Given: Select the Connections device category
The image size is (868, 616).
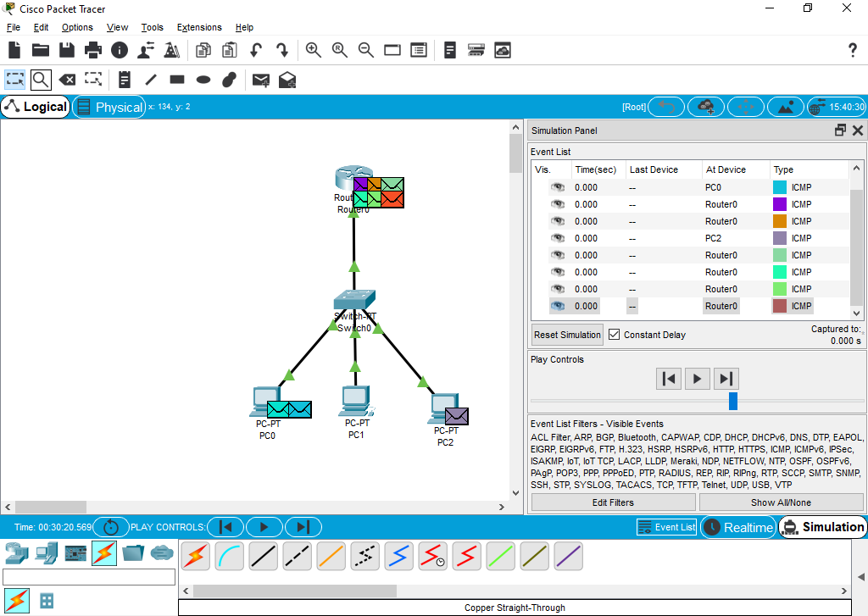Looking at the screenshot, I should 104,553.
